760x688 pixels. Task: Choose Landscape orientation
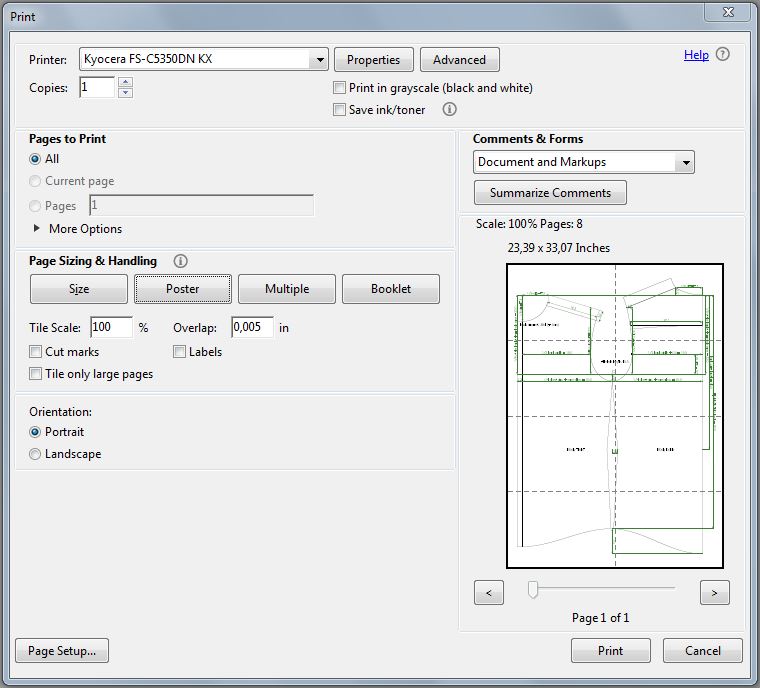pos(35,454)
